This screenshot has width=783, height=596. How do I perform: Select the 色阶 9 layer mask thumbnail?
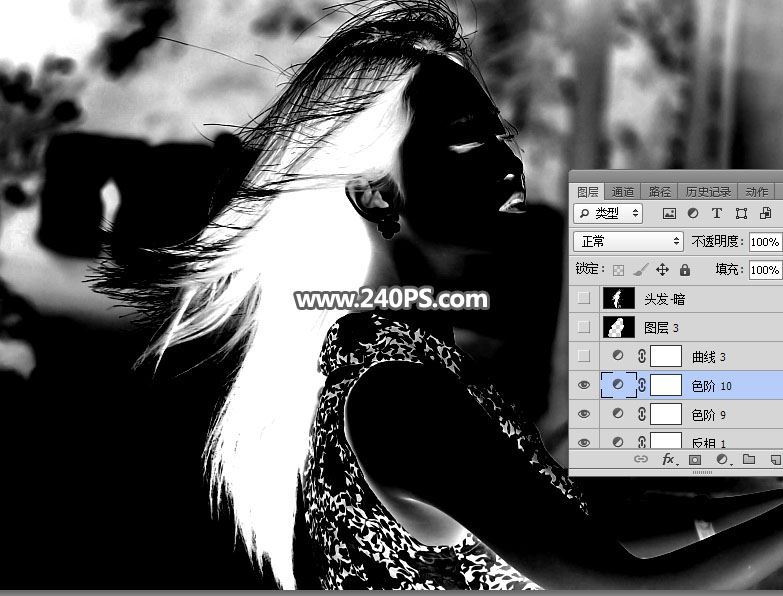tap(666, 414)
